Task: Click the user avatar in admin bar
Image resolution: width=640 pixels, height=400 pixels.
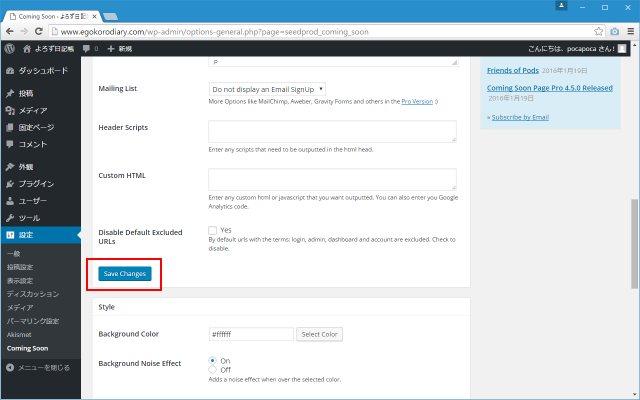Action: click(x=622, y=49)
